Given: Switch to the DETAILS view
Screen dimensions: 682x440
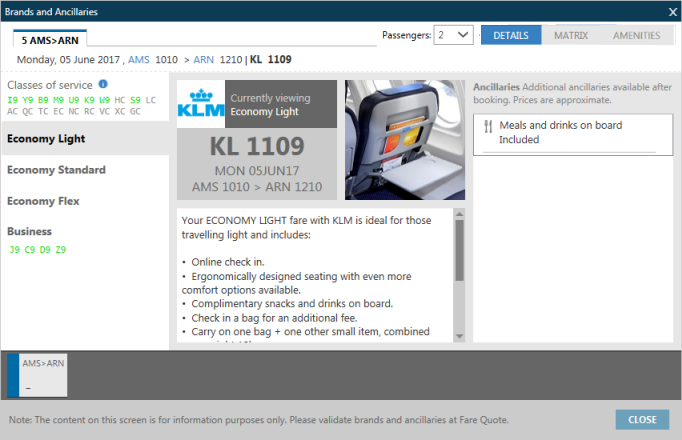Looking at the screenshot, I should [511, 35].
